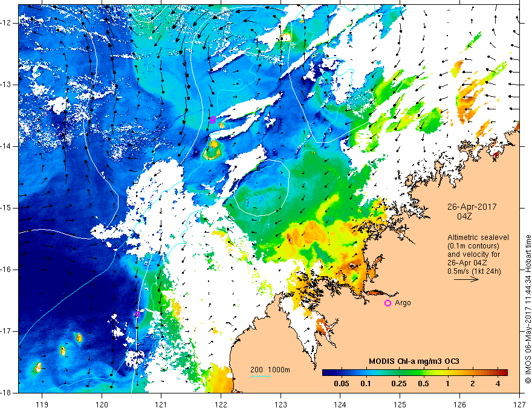Click the latitude label -17

[6, 331]
